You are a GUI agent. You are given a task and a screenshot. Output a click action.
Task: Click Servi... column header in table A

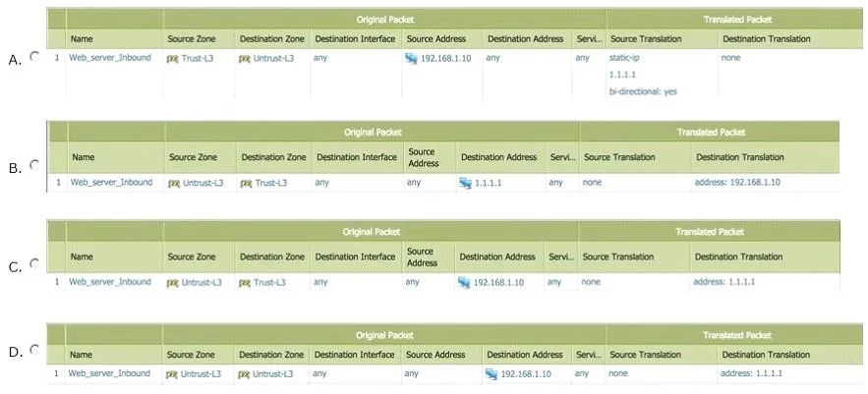[x=588, y=38]
